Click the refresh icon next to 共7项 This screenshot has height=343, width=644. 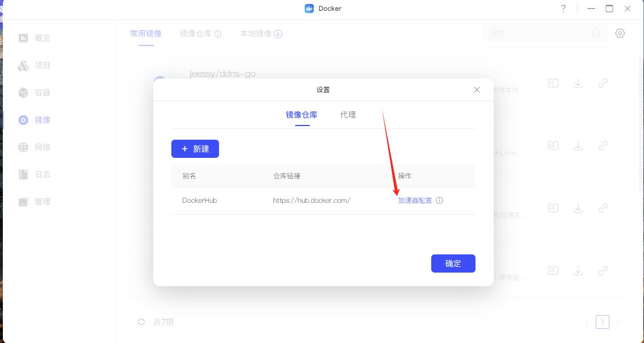[141, 321]
